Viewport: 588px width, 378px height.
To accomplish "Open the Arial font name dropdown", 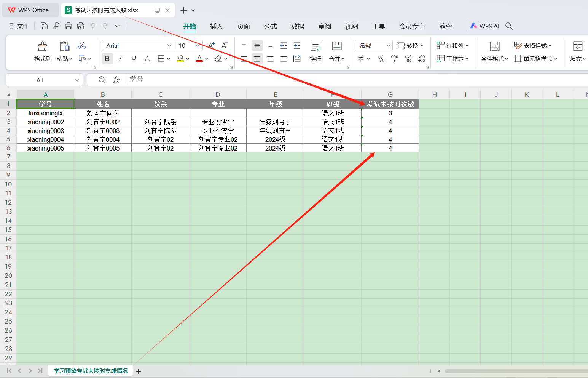I will 169,45.
